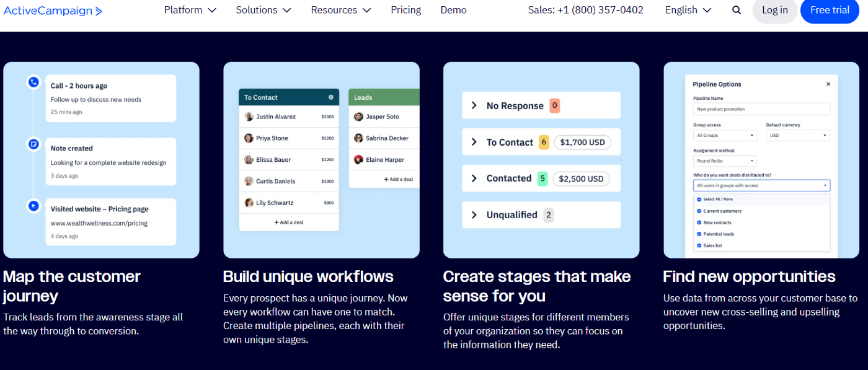Click Priya Stone's avatar
This screenshot has width=868, height=370.
pyautogui.click(x=249, y=138)
